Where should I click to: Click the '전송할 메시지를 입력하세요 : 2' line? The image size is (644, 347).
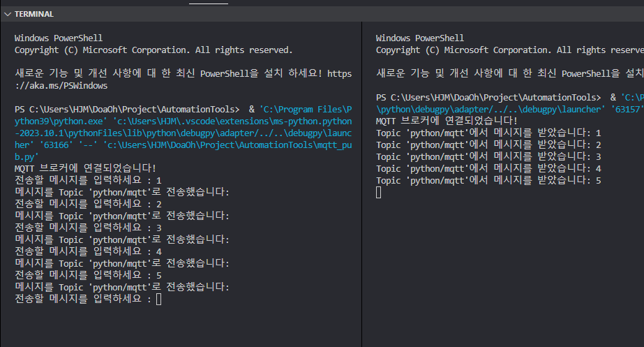pyautogui.click(x=89, y=204)
